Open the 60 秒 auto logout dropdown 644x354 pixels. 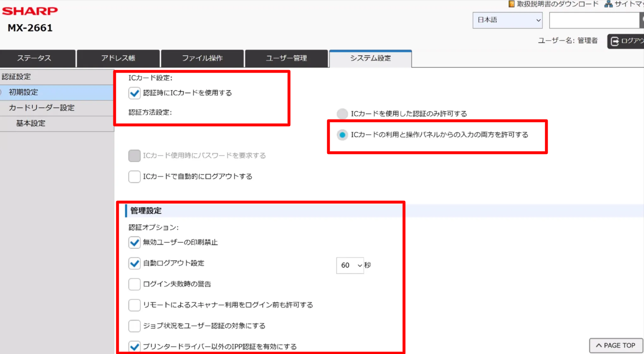click(x=350, y=265)
